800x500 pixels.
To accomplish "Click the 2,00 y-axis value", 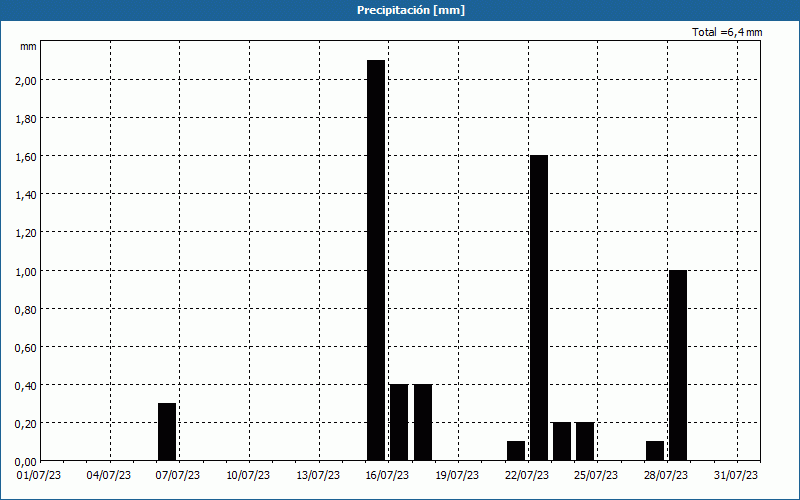I will point(26,81).
